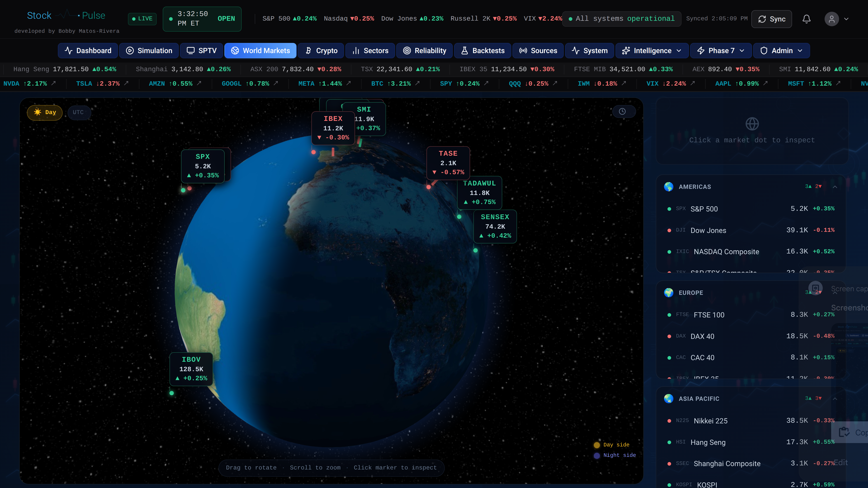The image size is (868, 488).
Task: Click the green SENSEX market dot
Action: click(x=475, y=250)
